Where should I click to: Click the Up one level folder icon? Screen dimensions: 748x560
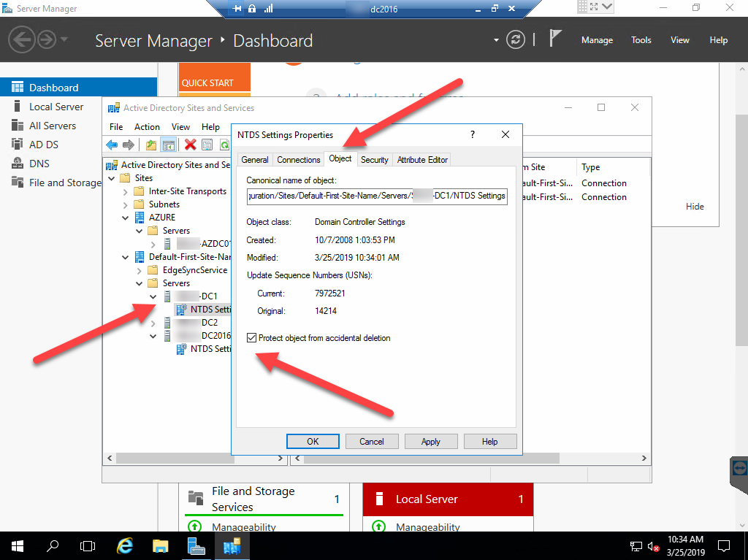(151, 145)
